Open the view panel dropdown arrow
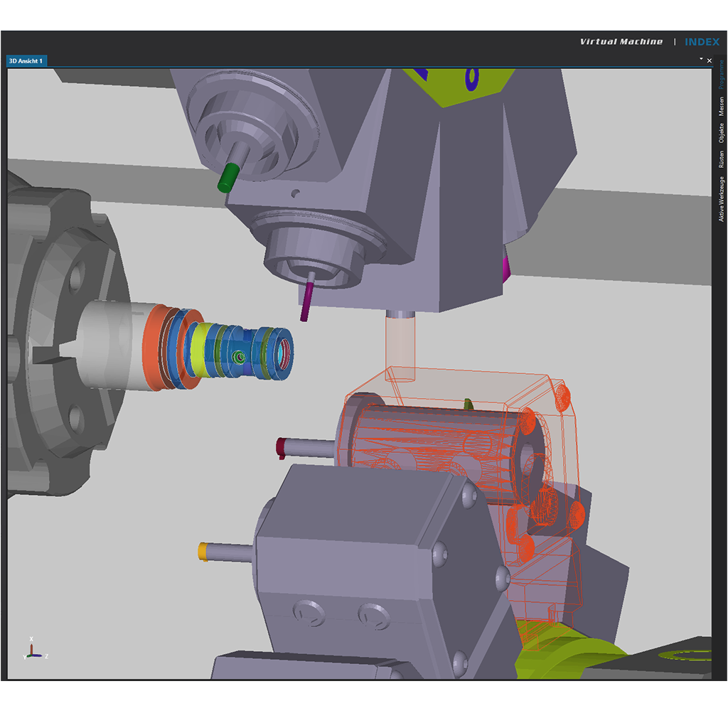The height and width of the screenshot is (728, 728). point(701,59)
